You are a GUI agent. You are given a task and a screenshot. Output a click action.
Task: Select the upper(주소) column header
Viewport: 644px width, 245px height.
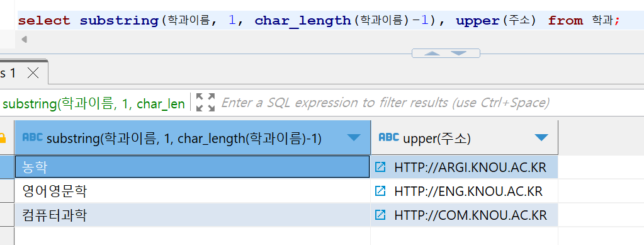(x=464, y=138)
